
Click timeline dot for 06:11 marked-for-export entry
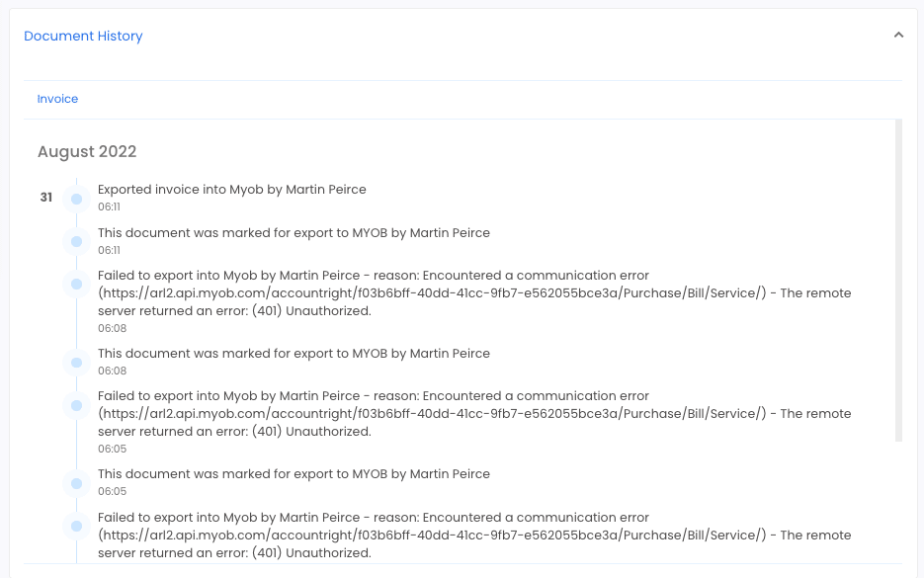[77, 241]
